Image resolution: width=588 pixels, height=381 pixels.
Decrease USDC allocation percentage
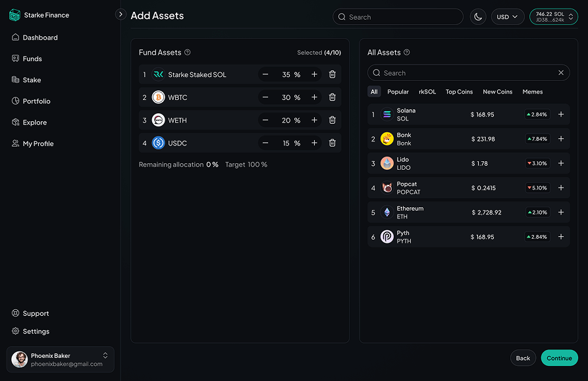[265, 143]
